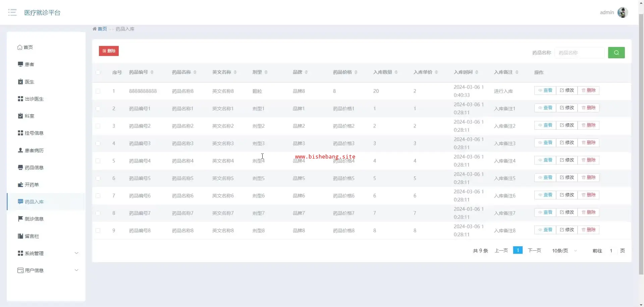Go to 挂号信息 sidebar item
The width and height of the screenshot is (644, 307).
click(x=34, y=133)
